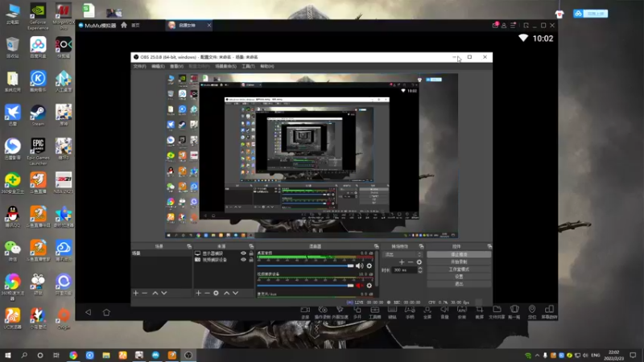Open OBS 设置 settings button
The height and width of the screenshot is (362, 644).
pos(459,277)
